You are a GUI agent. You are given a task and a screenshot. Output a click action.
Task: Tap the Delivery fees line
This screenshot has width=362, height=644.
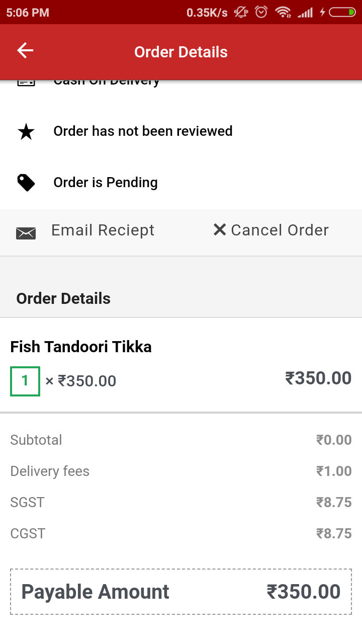click(181, 471)
